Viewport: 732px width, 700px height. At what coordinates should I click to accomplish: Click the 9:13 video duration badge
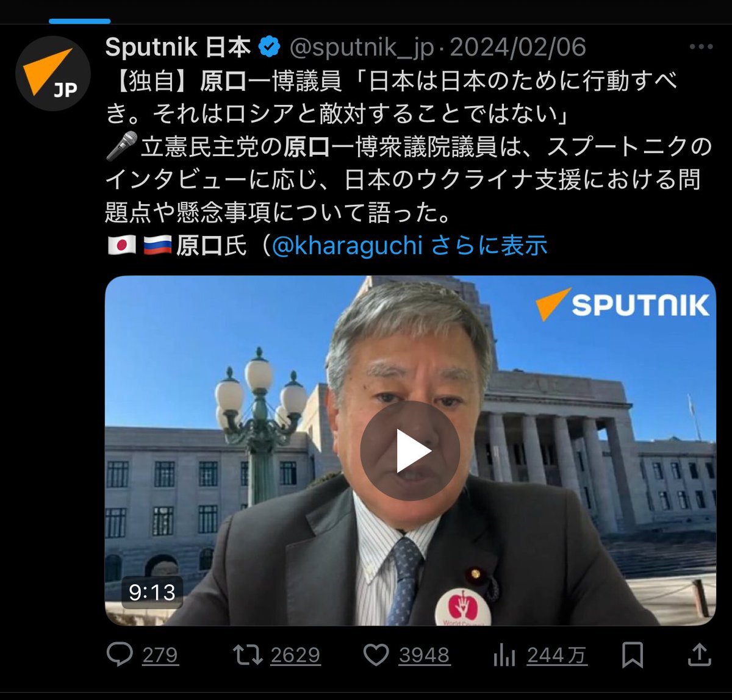tap(152, 592)
